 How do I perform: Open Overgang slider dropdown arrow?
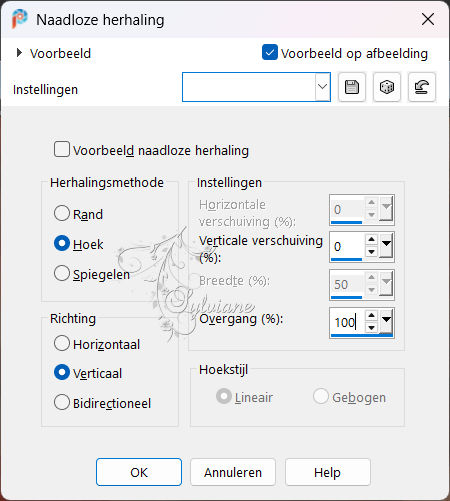[x=386, y=321]
